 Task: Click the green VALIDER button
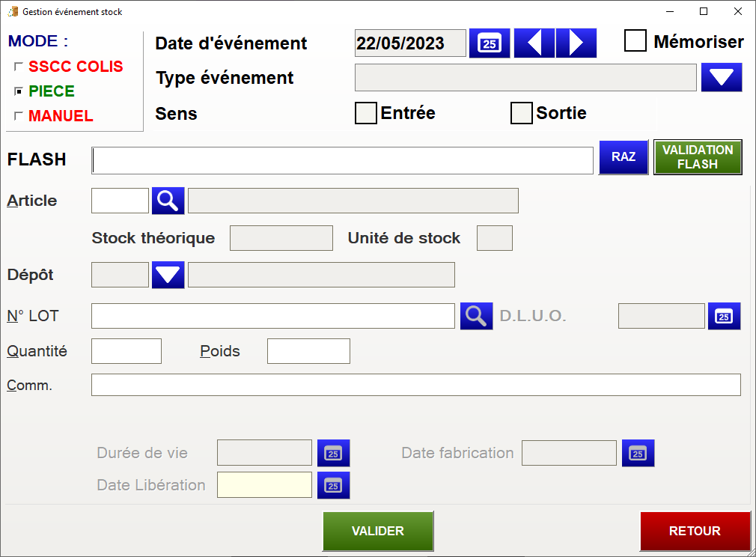(x=378, y=531)
